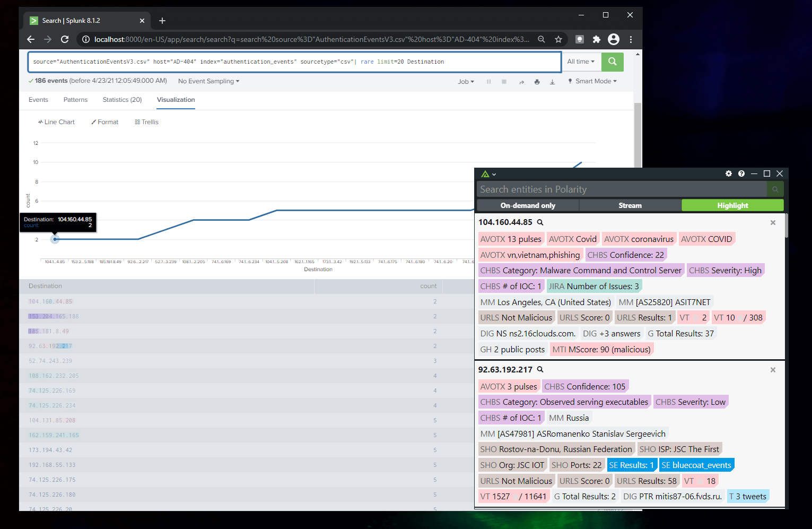812x529 pixels.
Task: Switch Polarity to On-demand only mode
Action: (528, 205)
